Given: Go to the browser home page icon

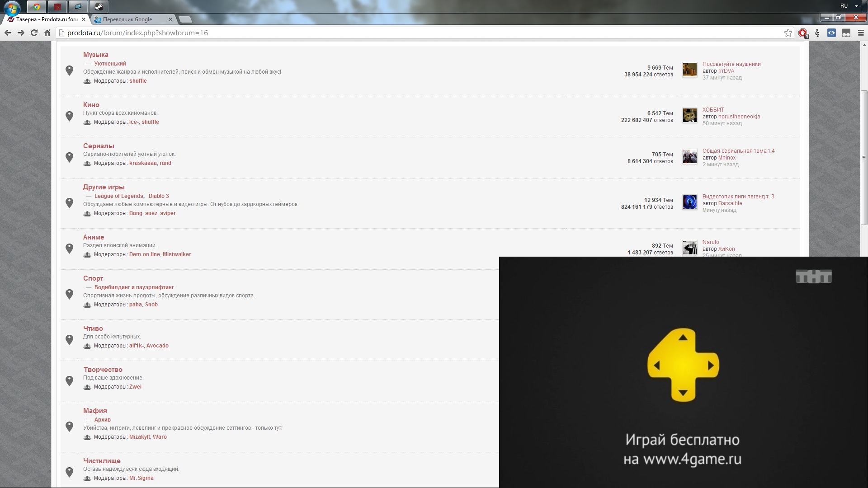Looking at the screenshot, I should click(47, 33).
